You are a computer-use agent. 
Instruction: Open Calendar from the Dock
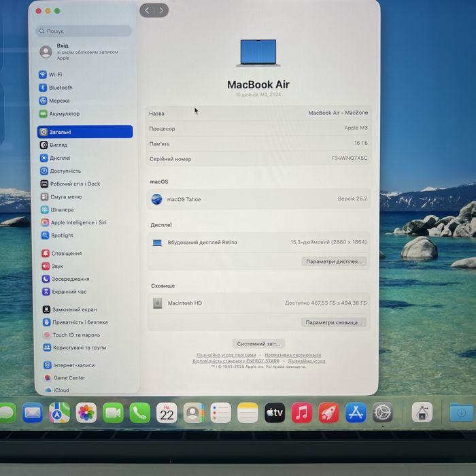[x=167, y=413]
